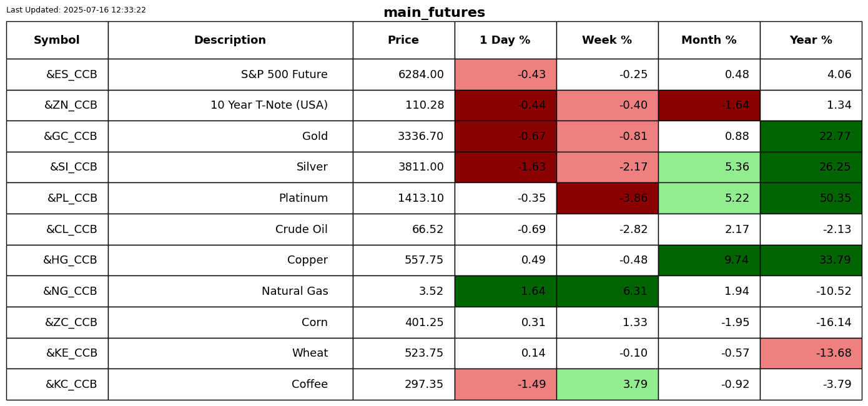Click the Gold description cell
Viewport: 868px width, 406px height.
click(315, 137)
